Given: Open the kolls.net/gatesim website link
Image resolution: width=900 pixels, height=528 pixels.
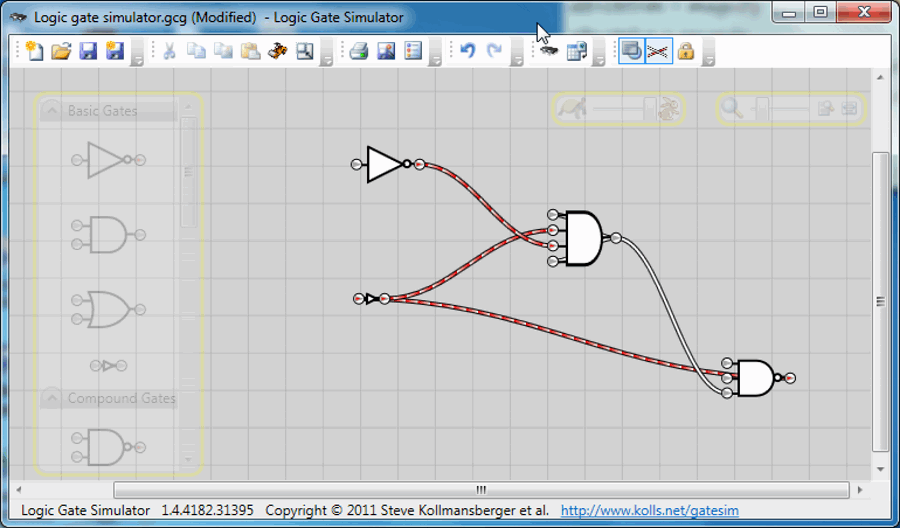Looking at the screenshot, I should [649, 510].
